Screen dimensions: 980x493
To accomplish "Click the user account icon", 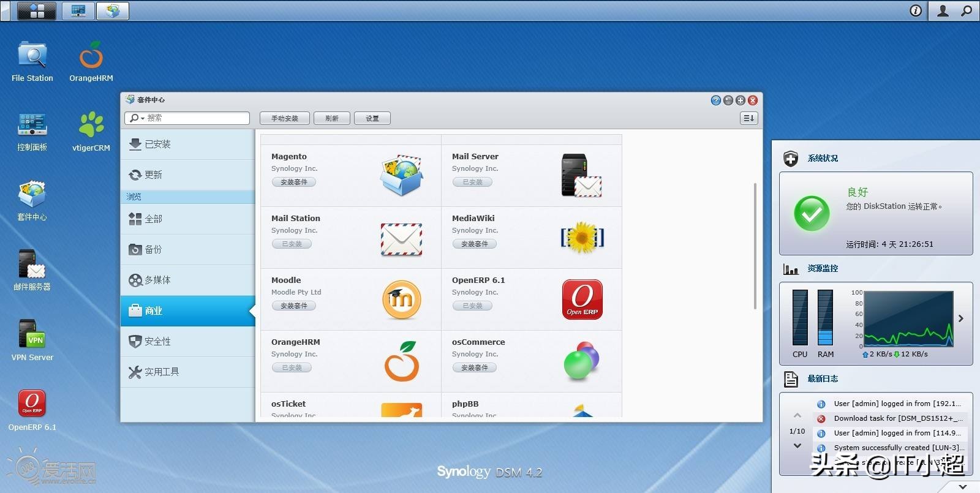I will (x=943, y=10).
